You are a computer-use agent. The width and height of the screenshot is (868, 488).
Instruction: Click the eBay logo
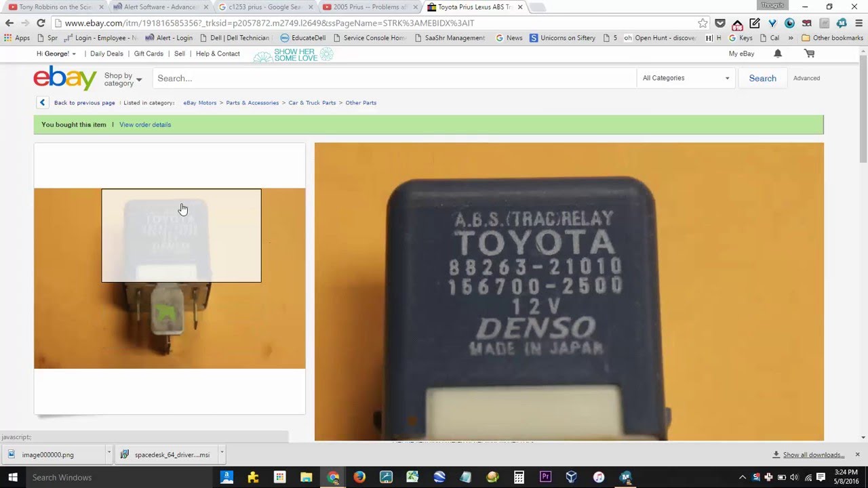tap(65, 78)
